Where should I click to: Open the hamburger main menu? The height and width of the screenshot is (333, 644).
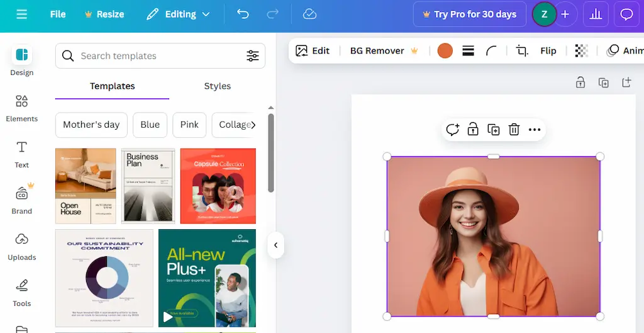[x=22, y=14]
